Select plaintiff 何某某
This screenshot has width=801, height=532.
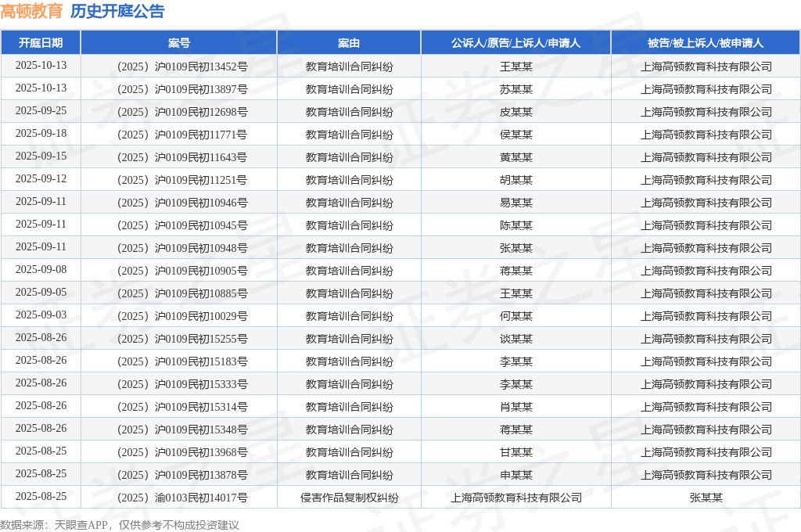click(516, 316)
